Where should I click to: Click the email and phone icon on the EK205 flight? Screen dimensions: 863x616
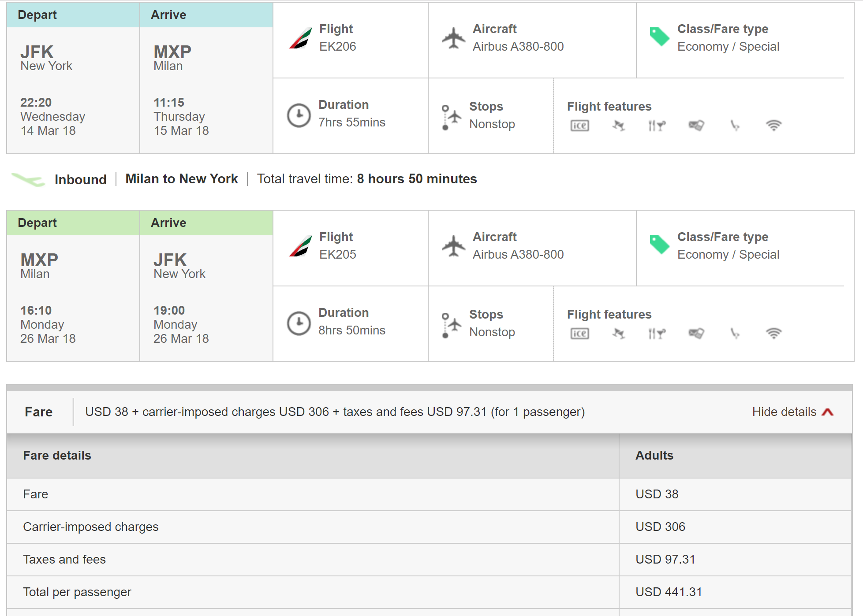coord(696,334)
